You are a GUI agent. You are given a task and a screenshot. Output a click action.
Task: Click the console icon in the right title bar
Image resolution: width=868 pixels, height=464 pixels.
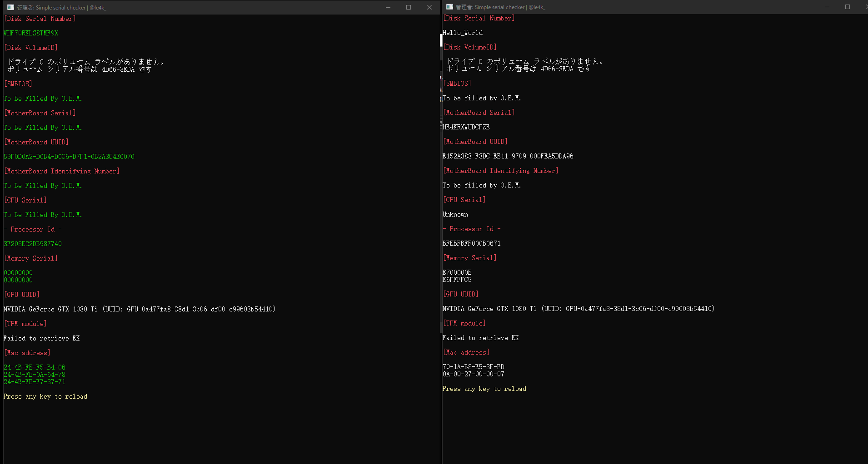tap(449, 7)
